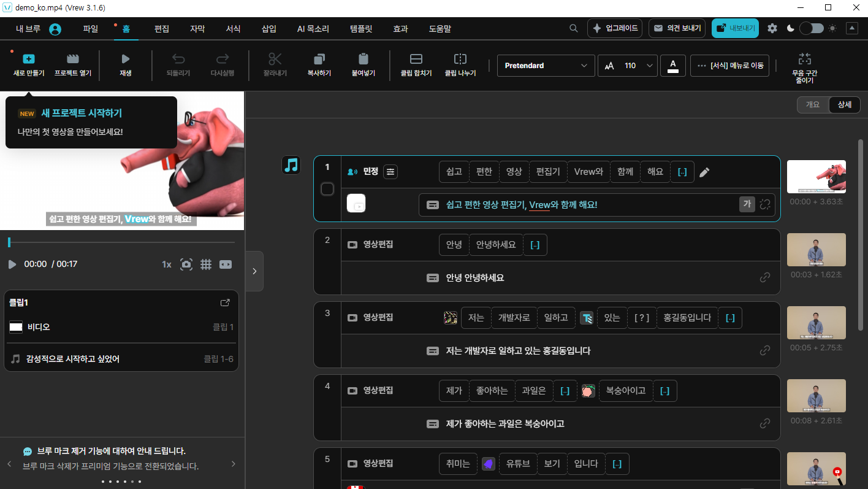The image size is (868, 489).
Task: Click the 다시실행 redo icon
Action: pos(223,59)
